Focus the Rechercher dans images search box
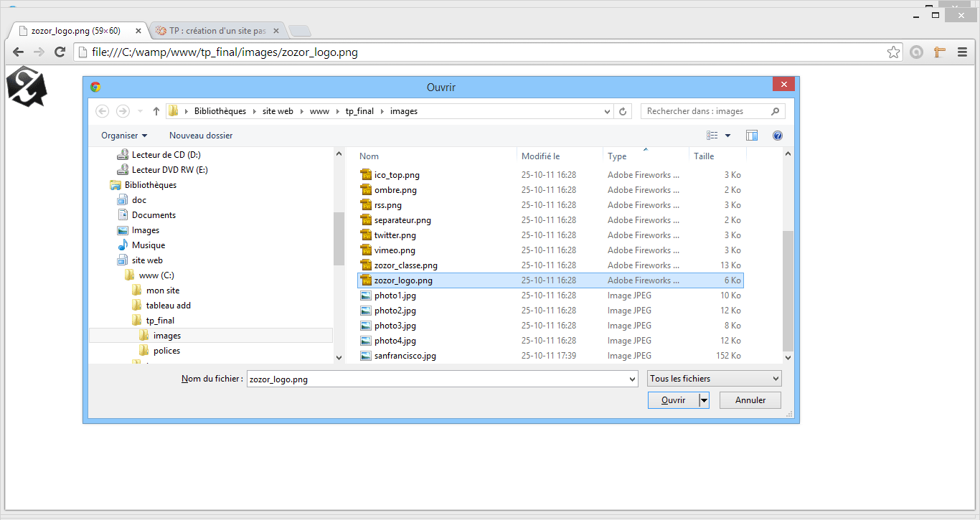 point(707,111)
